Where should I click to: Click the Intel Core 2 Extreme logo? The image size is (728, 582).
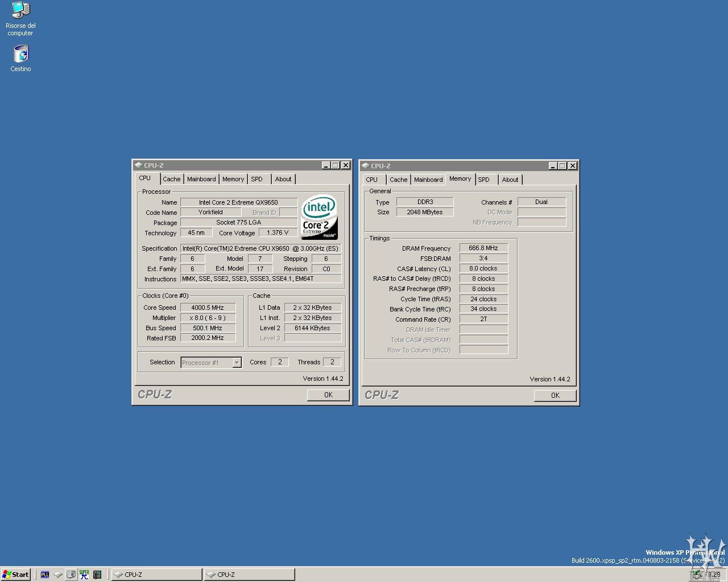(319, 217)
